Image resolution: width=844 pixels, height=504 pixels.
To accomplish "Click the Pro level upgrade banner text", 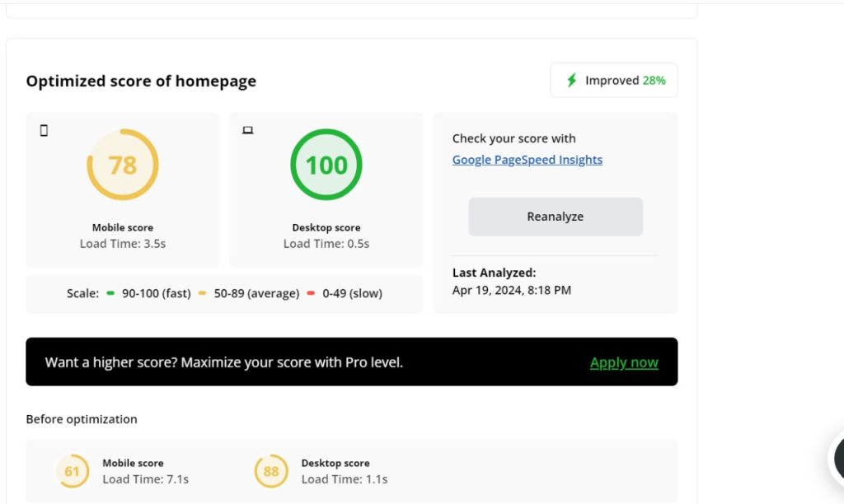I will click(224, 362).
